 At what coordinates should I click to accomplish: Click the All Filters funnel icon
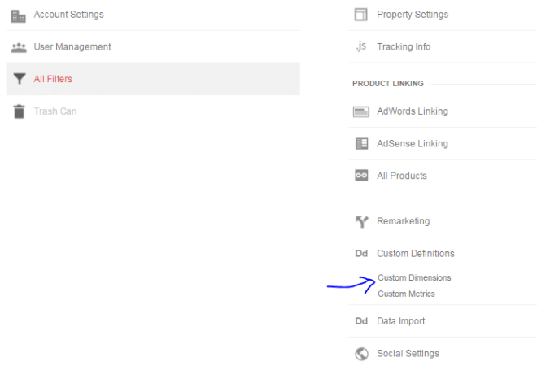20,79
